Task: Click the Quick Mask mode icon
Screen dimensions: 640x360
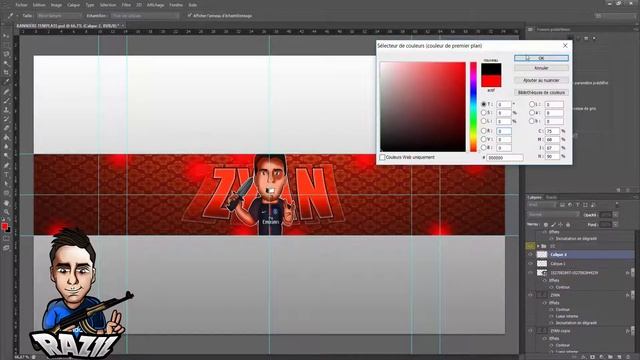Action: click(x=6, y=239)
